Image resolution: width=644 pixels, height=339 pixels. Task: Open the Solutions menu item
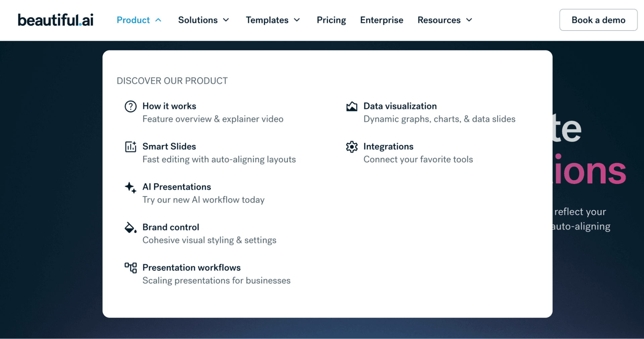pos(198,20)
